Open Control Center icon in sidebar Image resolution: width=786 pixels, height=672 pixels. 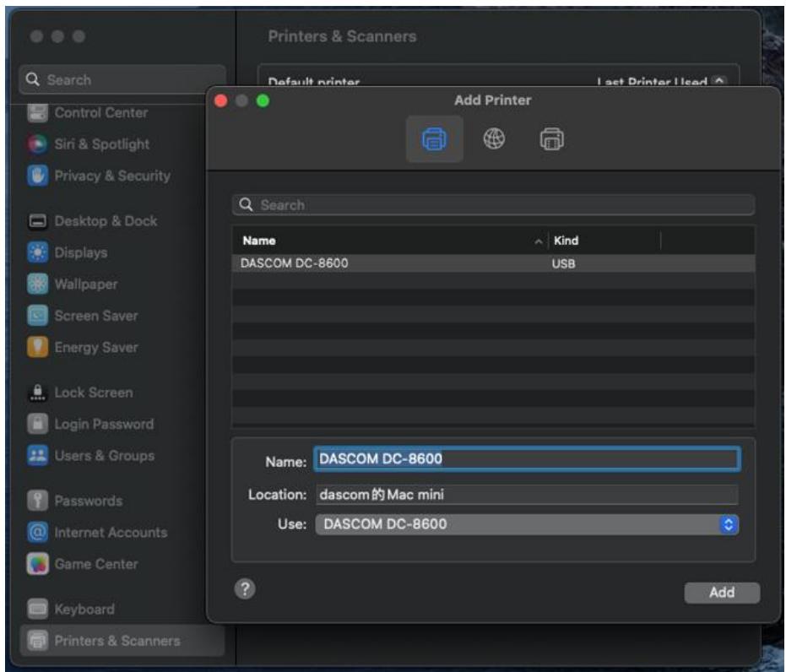click(37, 113)
